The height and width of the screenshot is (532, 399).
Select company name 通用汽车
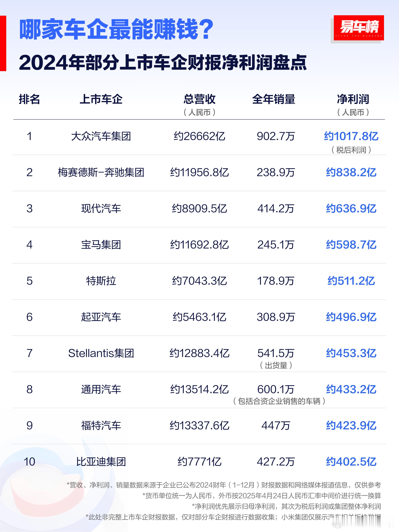tap(101, 389)
